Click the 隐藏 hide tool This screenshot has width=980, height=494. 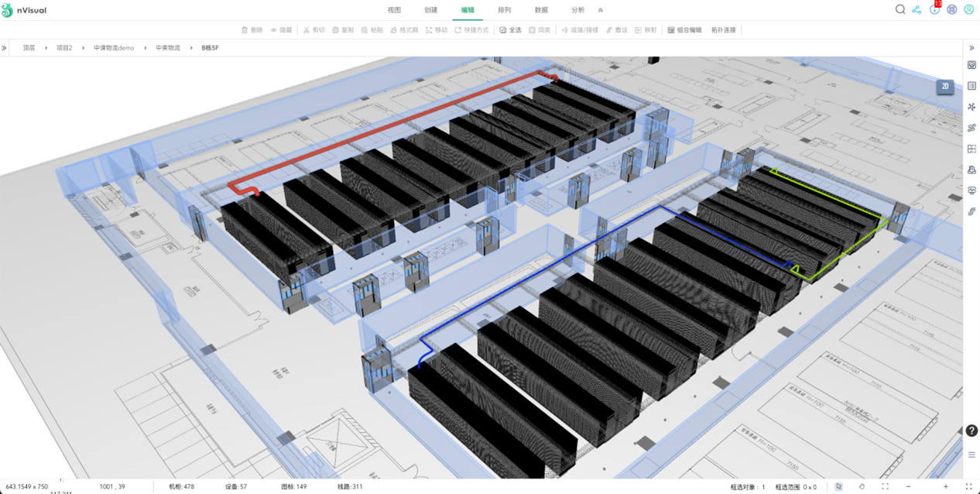281,30
